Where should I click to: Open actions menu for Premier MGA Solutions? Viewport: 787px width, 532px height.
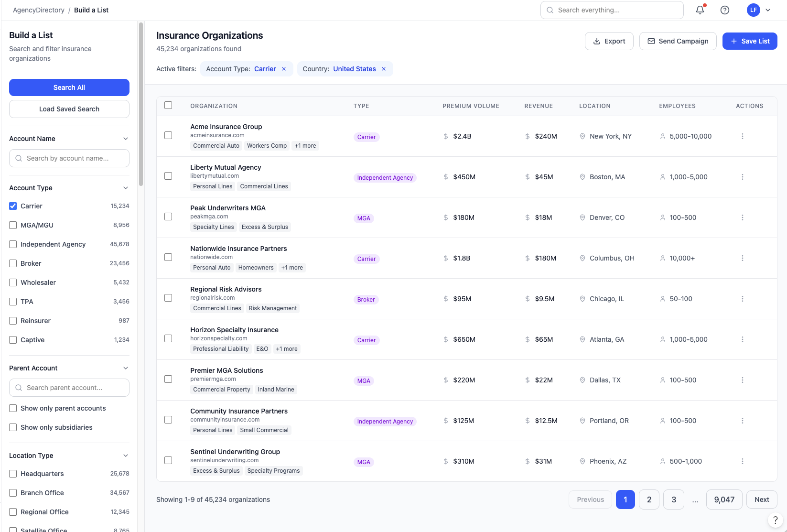click(743, 380)
